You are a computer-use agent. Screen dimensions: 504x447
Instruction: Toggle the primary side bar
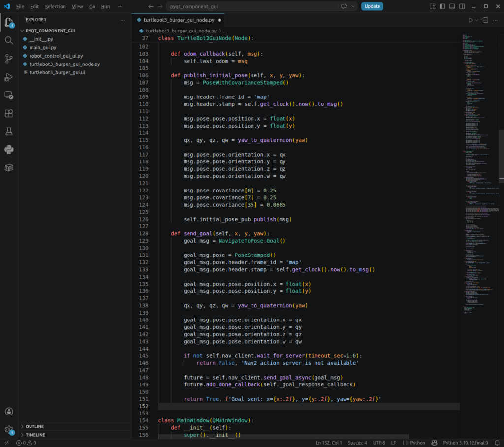[442, 6]
